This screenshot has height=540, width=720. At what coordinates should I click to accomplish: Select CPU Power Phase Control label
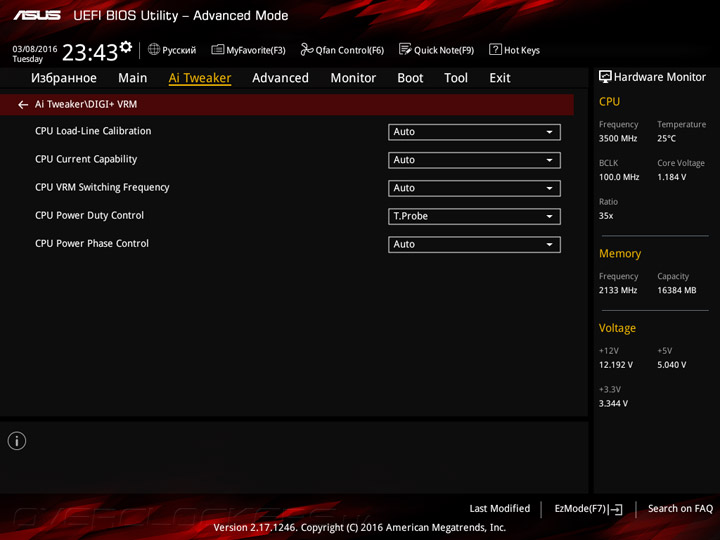[92, 243]
